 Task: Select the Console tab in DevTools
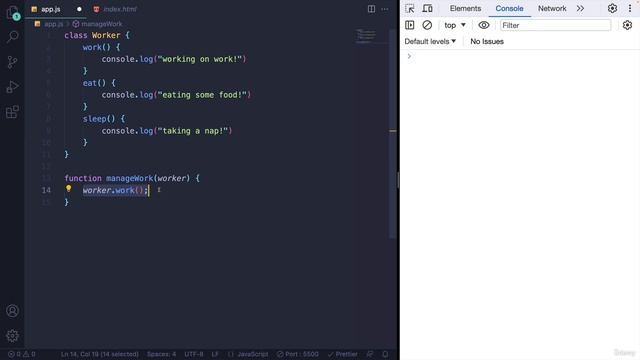509,9
